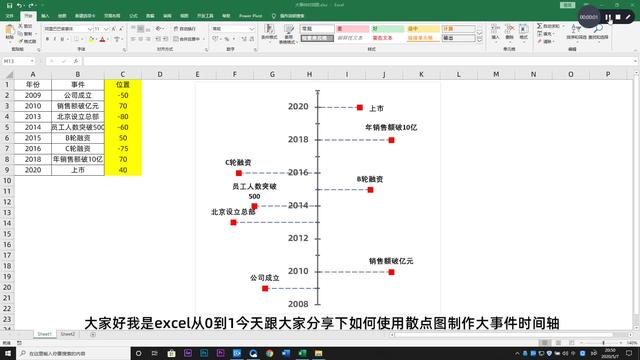This screenshot has width=640, height=360.
Task: Click the insert function fx icon
Action: tap(76, 61)
